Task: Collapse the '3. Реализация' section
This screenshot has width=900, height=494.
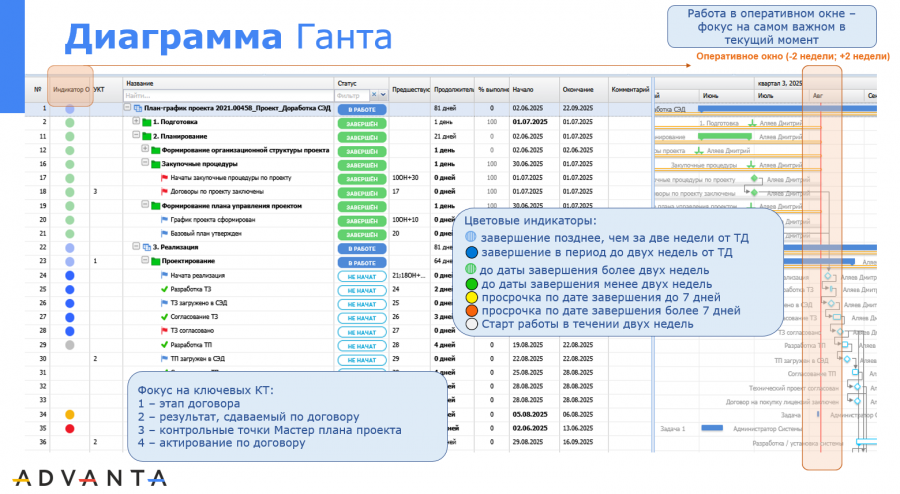Action: [x=136, y=246]
